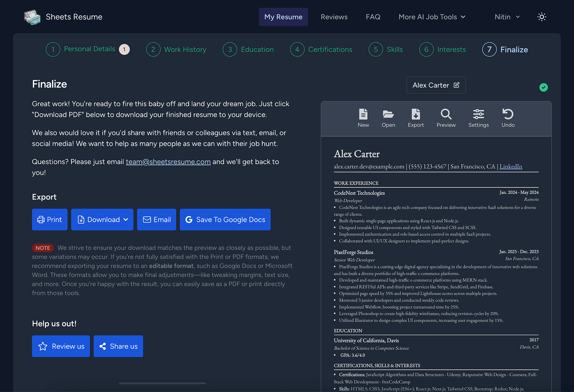The height and width of the screenshot is (392, 574).
Task: Click the red NOTE badge
Action: coord(43,248)
